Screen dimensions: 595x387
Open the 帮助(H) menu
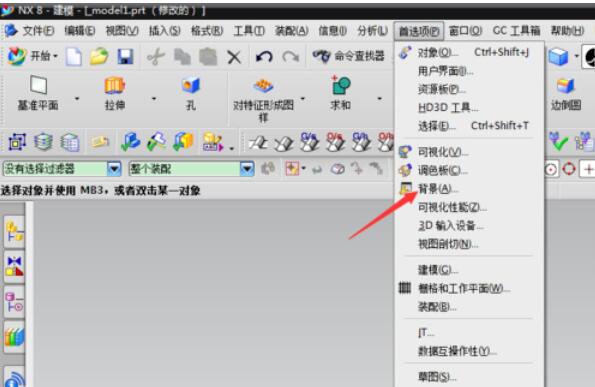pyautogui.click(x=567, y=31)
